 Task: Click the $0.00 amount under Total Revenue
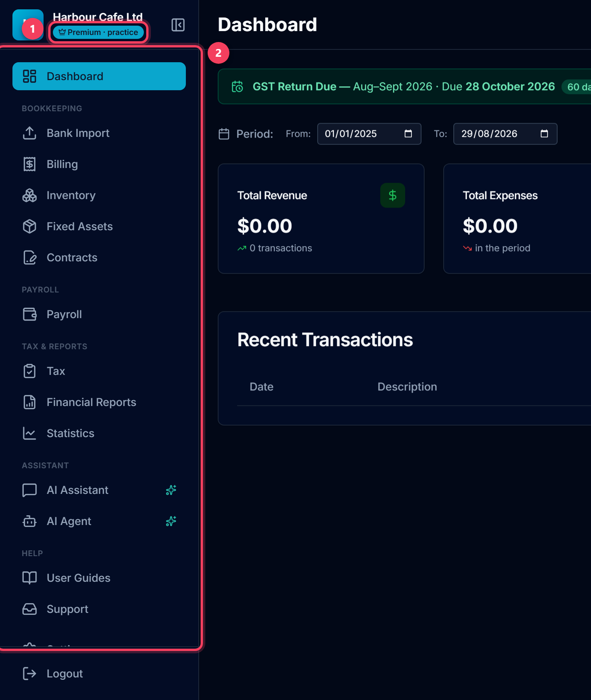coord(265,226)
